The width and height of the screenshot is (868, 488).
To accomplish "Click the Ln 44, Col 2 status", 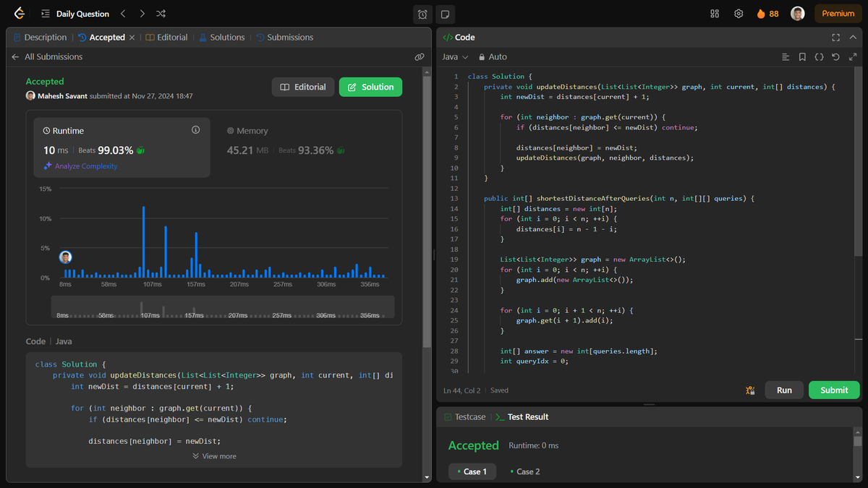I will (461, 390).
